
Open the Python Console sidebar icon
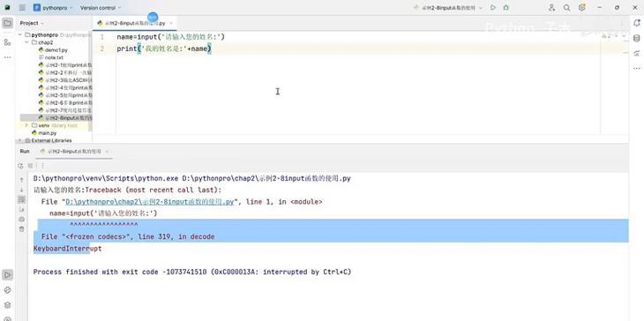pyautogui.click(x=7, y=290)
